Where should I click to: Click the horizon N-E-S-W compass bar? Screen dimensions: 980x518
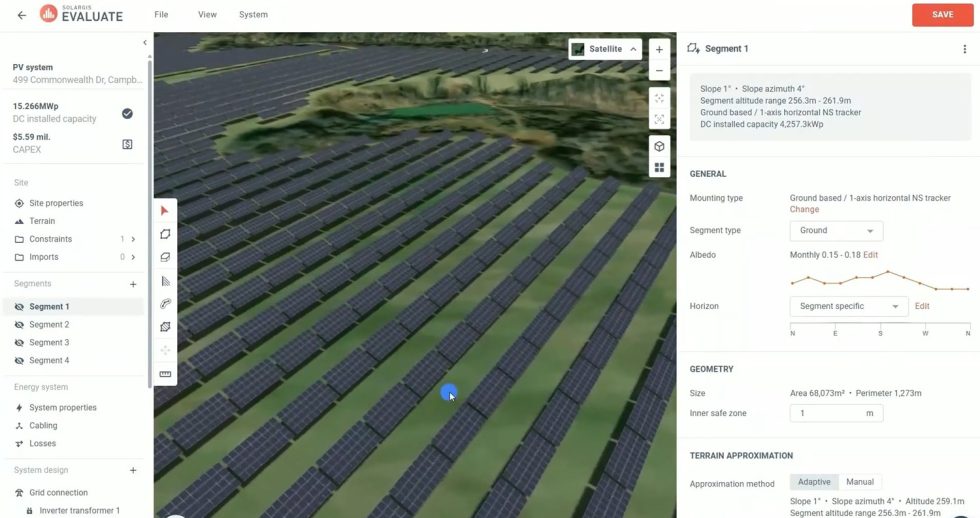coord(880,329)
